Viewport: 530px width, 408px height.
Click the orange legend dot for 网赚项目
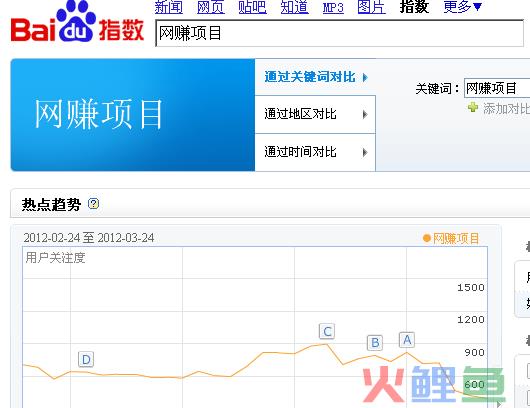click(427, 238)
